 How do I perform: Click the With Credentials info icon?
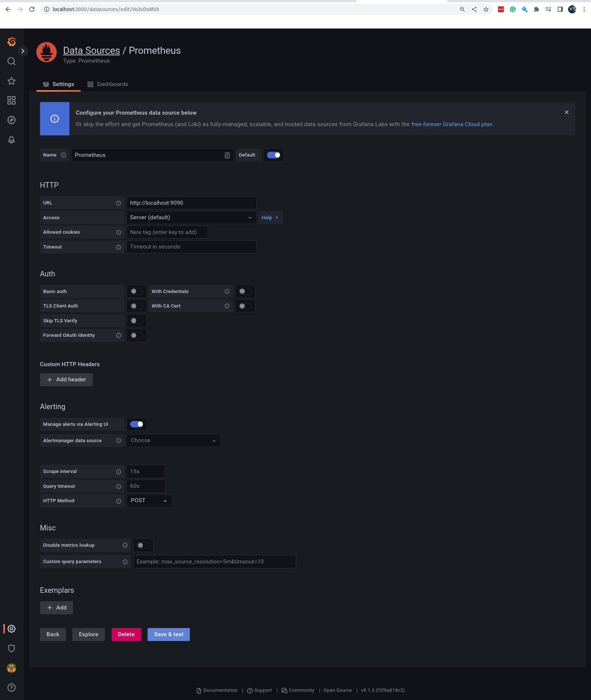coord(227,292)
